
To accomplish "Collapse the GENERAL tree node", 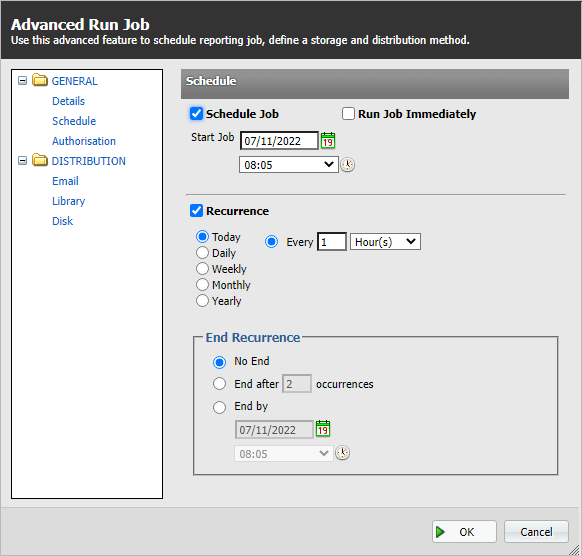I will pos(22,81).
